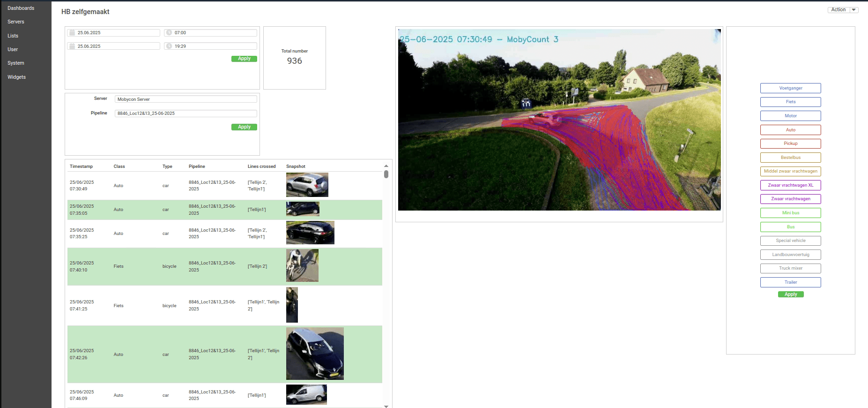This screenshot has height=408, width=868.
Task: Click the Snapshot column header
Action: [296, 166]
